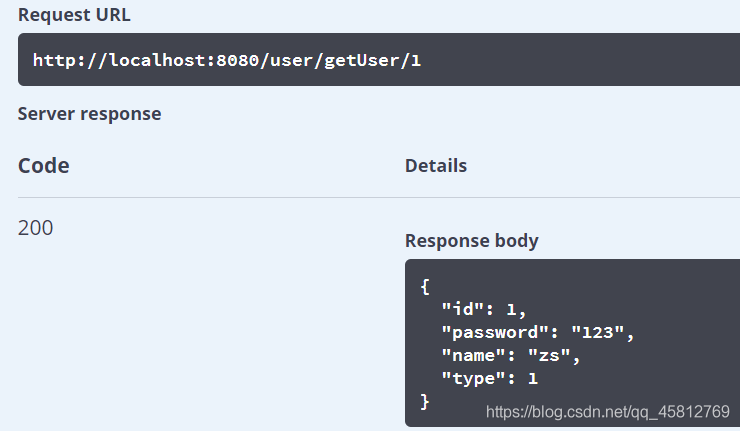Click the value 1 next to "type"
The height and width of the screenshot is (431, 740).
[x=533, y=378]
